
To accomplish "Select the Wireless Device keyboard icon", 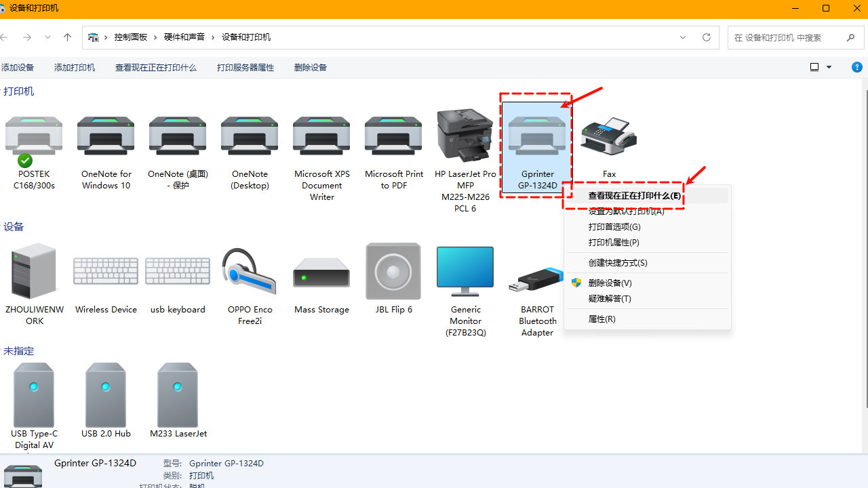I will click(x=106, y=271).
